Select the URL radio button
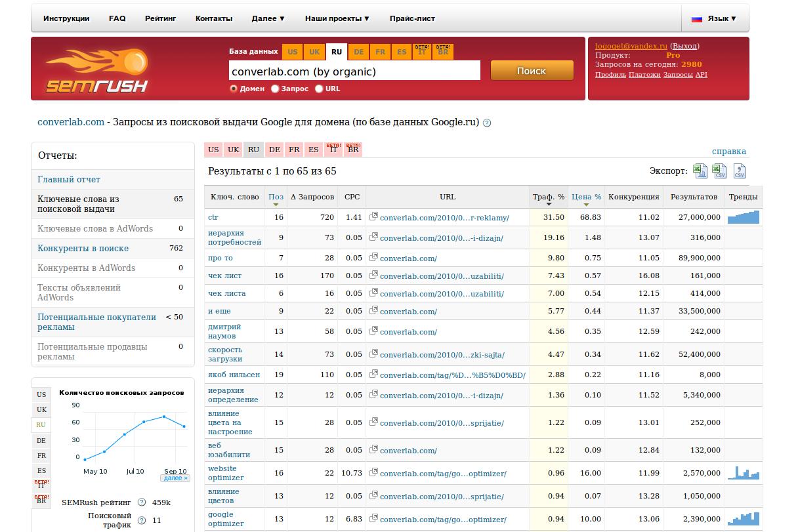The height and width of the screenshot is (532, 798). pyautogui.click(x=319, y=89)
